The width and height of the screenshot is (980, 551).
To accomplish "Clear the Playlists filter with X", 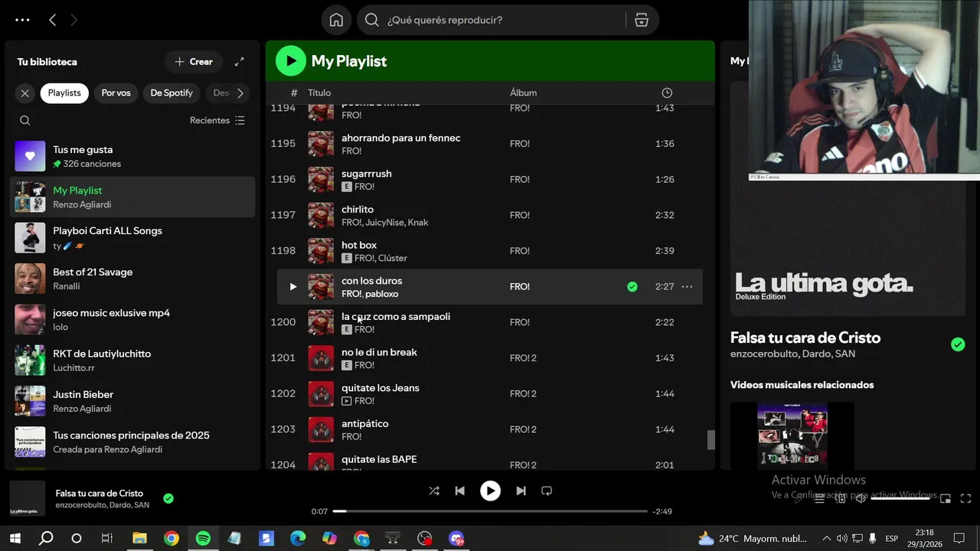I will pos(25,93).
